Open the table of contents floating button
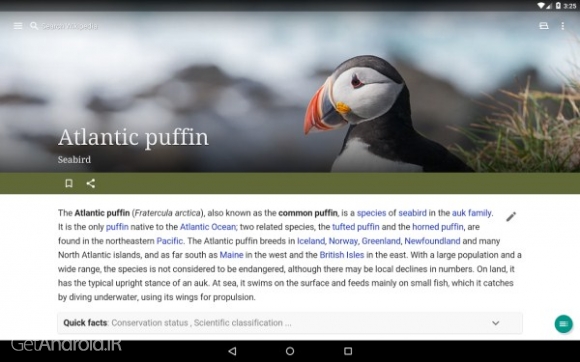The image size is (580, 362). pyautogui.click(x=563, y=324)
